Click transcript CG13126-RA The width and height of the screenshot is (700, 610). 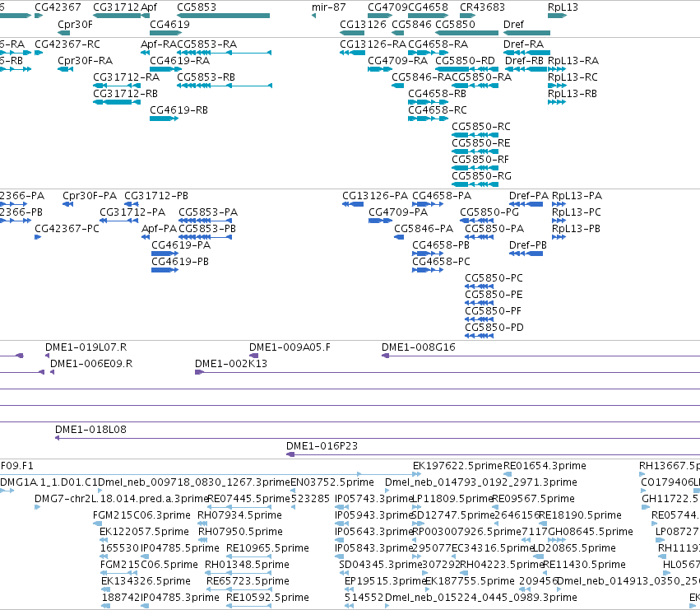373,44
